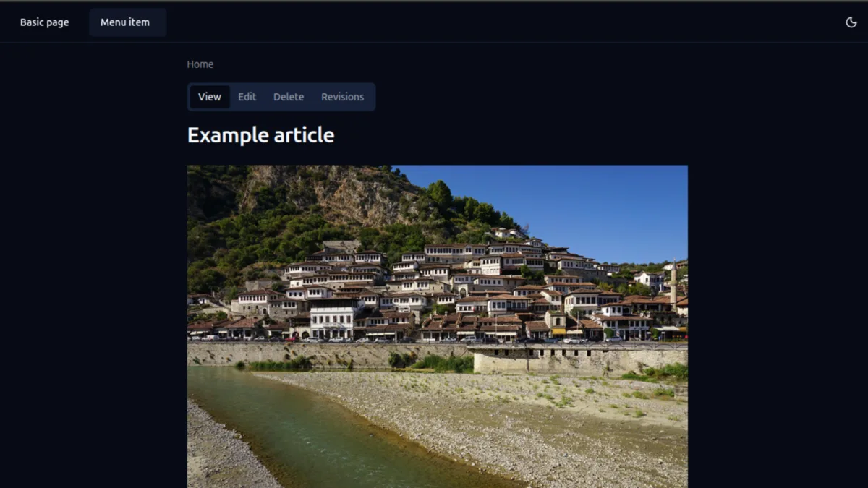This screenshot has height=488, width=868.
Task: Go to the Home breadcrumb link
Action: tap(200, 64)
